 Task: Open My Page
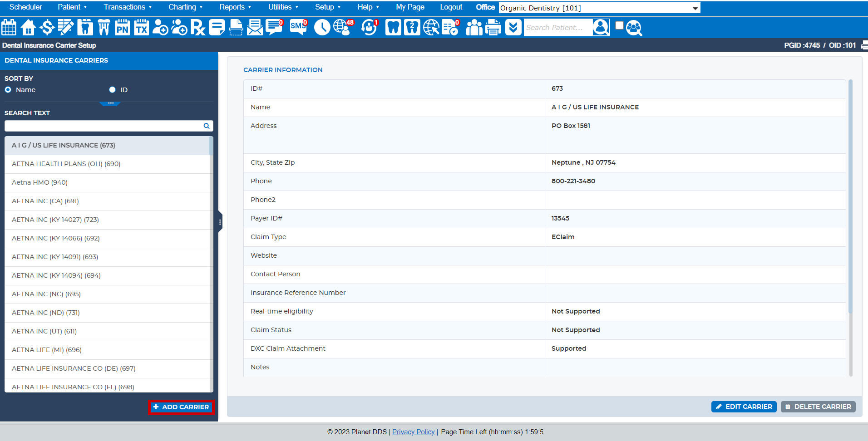[x=410, y=7]
